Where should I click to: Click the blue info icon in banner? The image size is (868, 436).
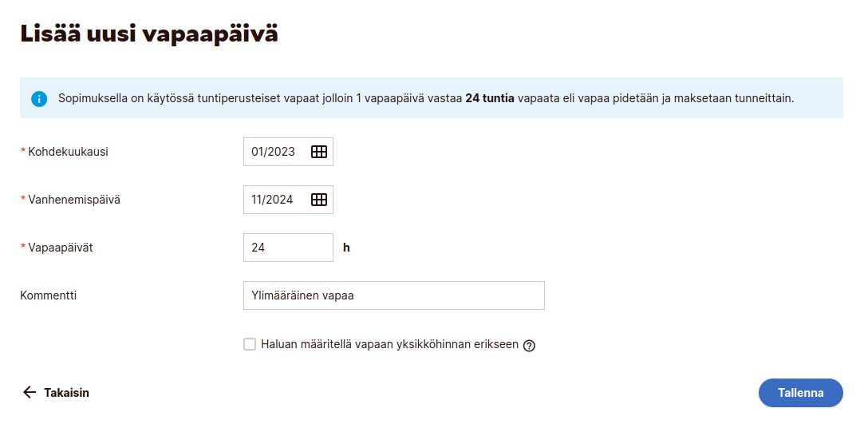click(x=39, y=99)
